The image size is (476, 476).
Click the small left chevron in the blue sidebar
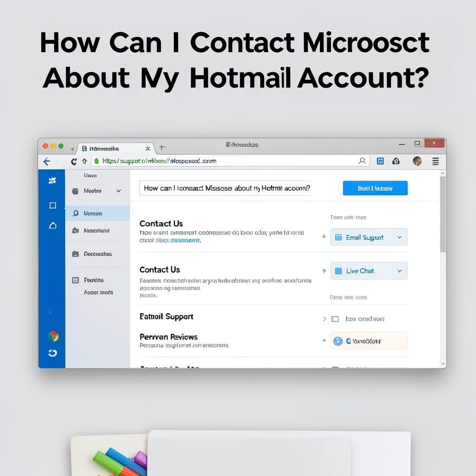click(x=50, y=312)
